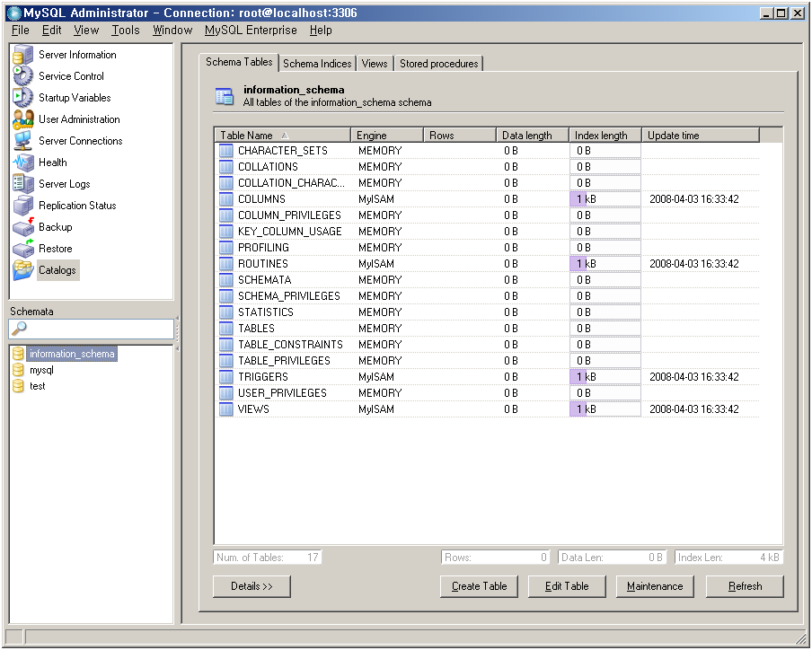
Task: Sort by Engine column header
Action: (387, 136)
